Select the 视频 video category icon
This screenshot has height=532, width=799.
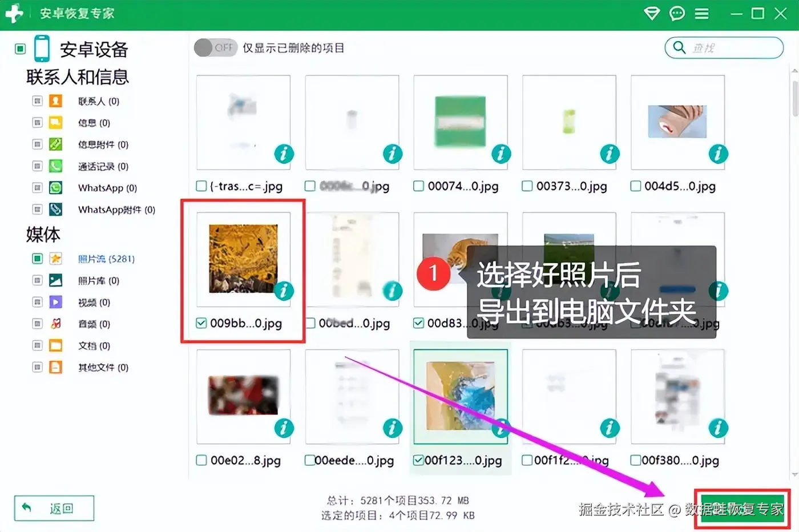click(55, 302)
